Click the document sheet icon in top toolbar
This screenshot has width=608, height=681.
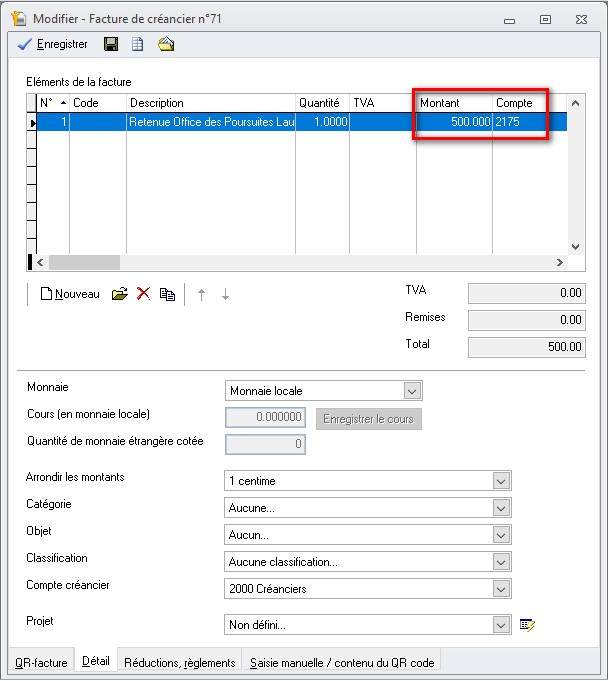(x=138, y=44)
